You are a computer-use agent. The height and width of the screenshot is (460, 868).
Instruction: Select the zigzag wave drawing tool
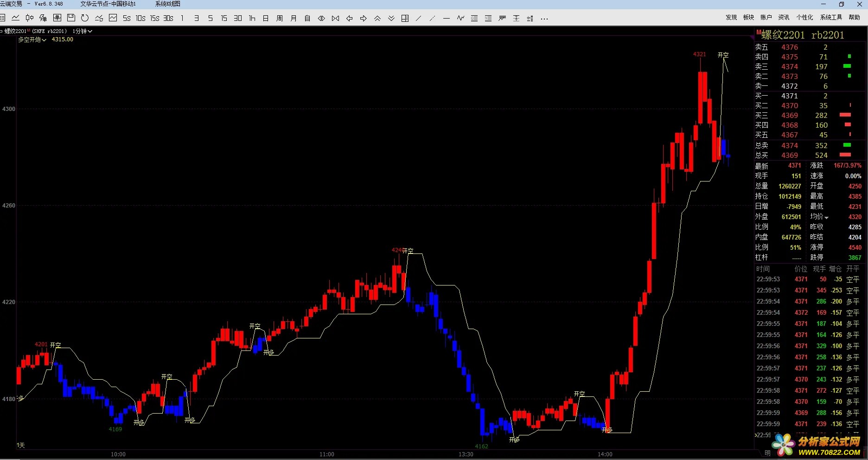pos(460,18)
